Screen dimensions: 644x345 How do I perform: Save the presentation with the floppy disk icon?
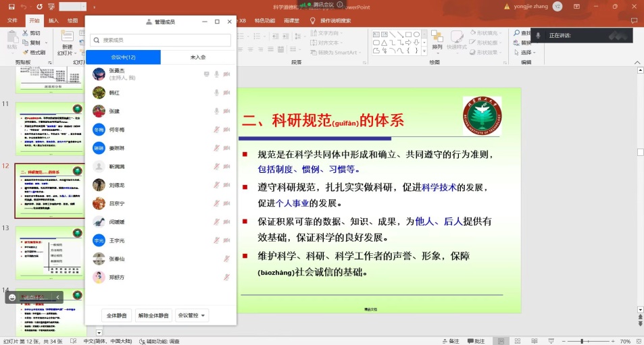pyautogui.click(x=10, y=6)
